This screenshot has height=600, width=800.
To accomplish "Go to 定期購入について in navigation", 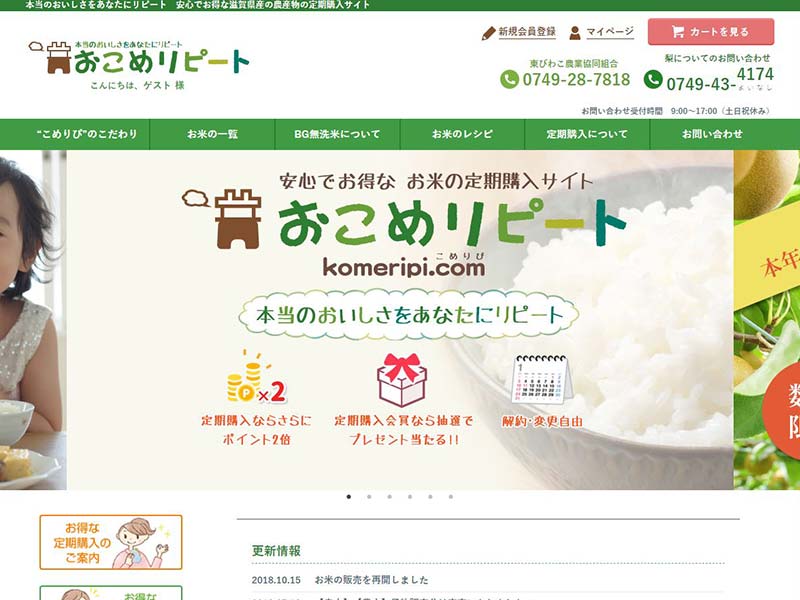I will click(x=587, y=134).
